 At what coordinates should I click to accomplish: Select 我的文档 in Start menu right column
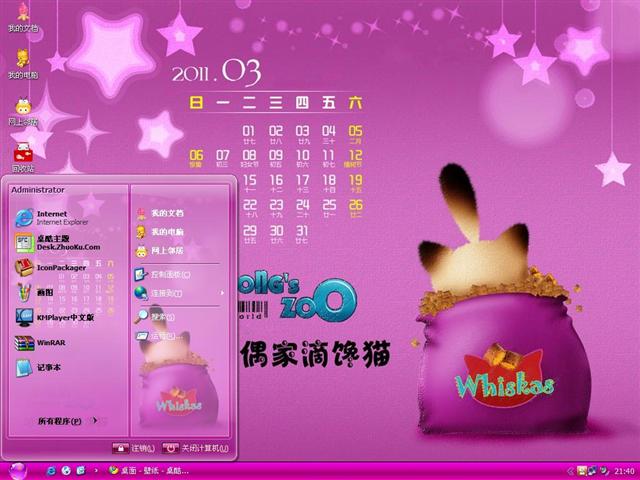(160, 213)
